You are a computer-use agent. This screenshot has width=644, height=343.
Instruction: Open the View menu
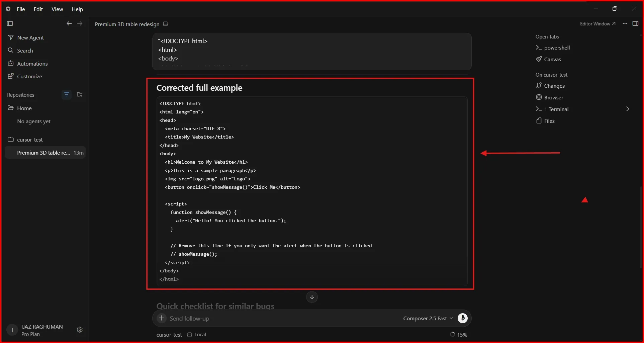[x=57, y=9]
